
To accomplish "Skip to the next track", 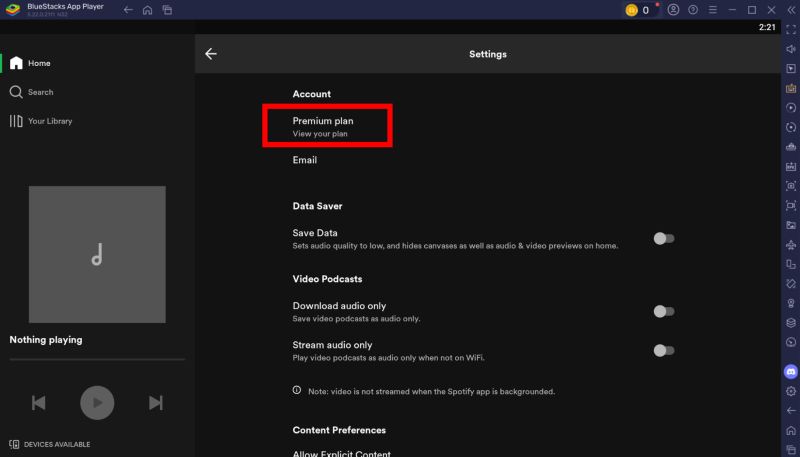I will tap(156, 402).
